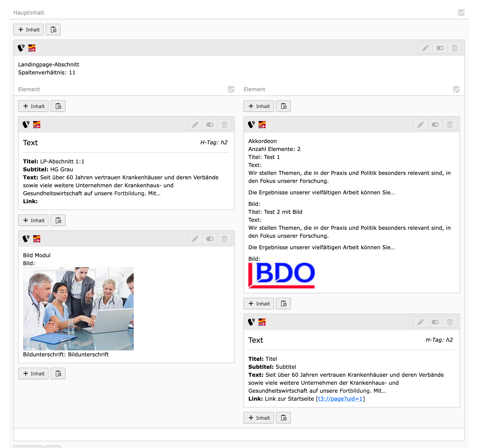Open Hauptinhalt column edit icon
Image resolution: width=479 pixels, height=448 pixels.
pyautogui.click(x=461, y=13)
